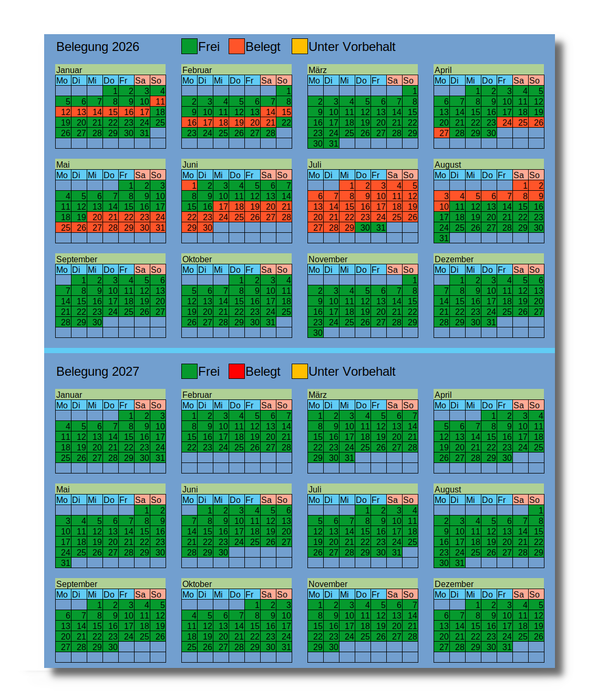The image size is (597, 700).
Task: Click the Dezember header in 2026 calendar
Action: pyautogui.click(x=489, y=259)
